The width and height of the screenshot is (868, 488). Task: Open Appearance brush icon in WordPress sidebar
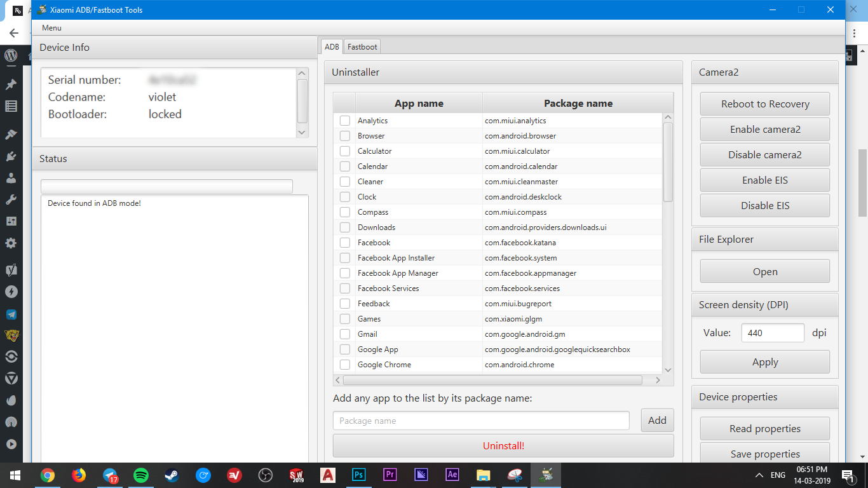pyautogui.click(x=11, y=135)
